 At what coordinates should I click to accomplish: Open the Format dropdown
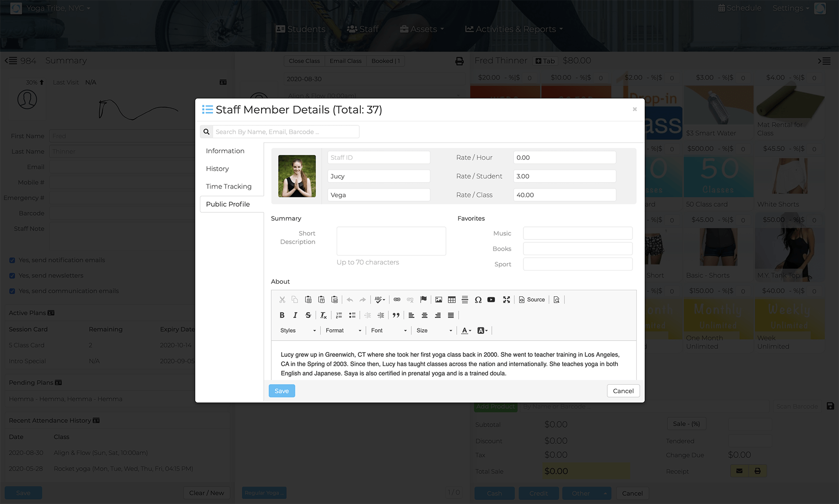tap(344, 331)
